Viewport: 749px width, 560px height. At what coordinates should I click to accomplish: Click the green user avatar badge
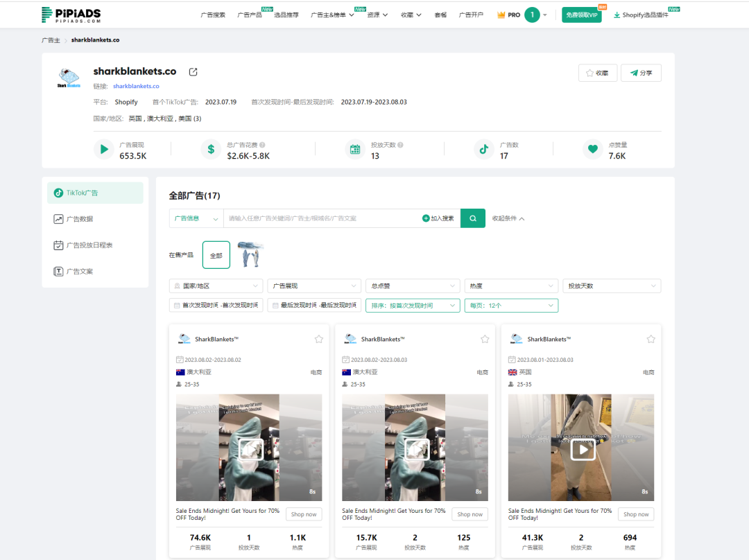coord(532,15)
